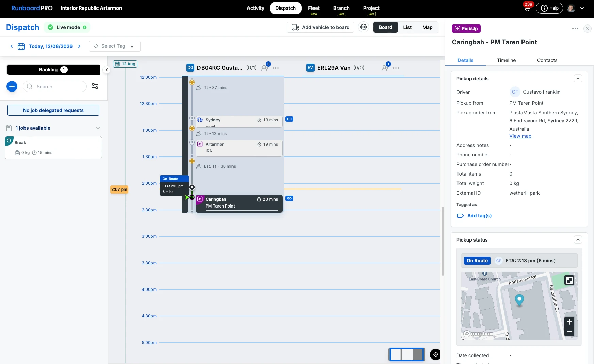The image size is (594, 364).
Task: Close the pickup details panel
Action: point(588,29)
